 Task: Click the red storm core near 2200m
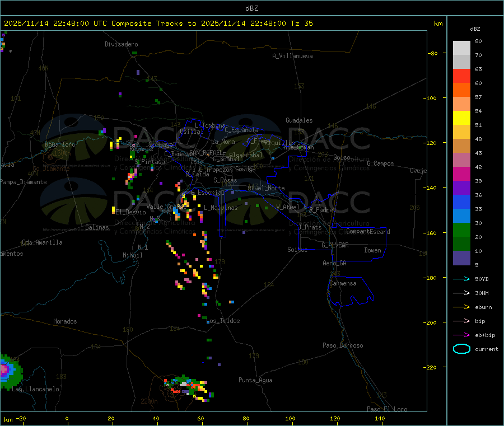(x=176, y=390)
